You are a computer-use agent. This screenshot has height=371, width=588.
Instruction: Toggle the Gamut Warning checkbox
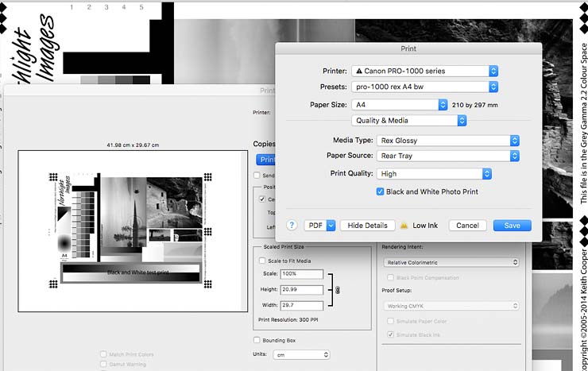point(103,364)
